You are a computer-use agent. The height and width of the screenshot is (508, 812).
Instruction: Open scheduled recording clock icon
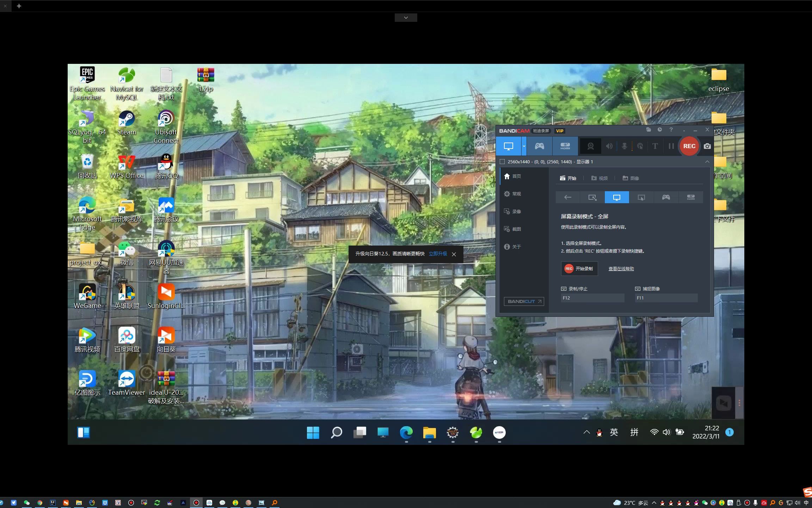point(659,130)
